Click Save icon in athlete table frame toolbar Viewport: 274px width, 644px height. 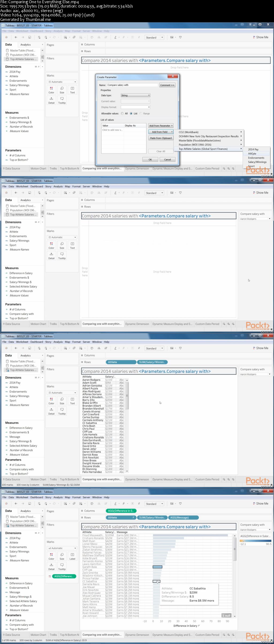coord(30,348)
